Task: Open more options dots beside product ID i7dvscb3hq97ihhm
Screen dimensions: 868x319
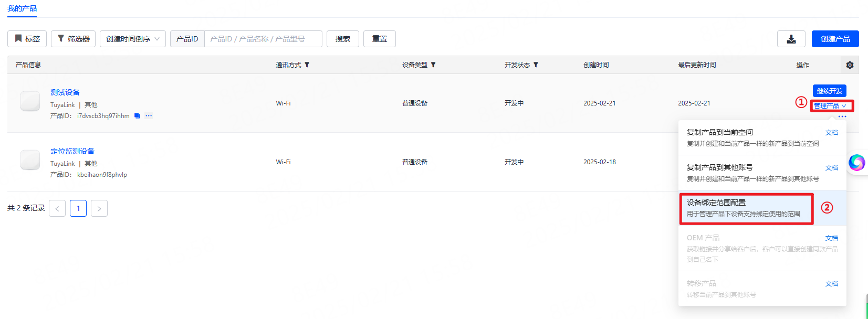Action: click(x=149, y=116)
